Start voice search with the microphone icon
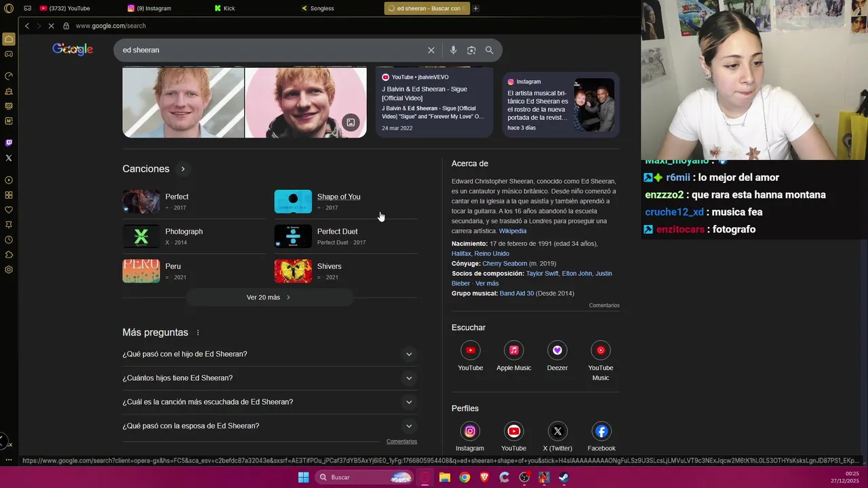The width and height of the screenshot is (868, 488). (x=453, y=50)
